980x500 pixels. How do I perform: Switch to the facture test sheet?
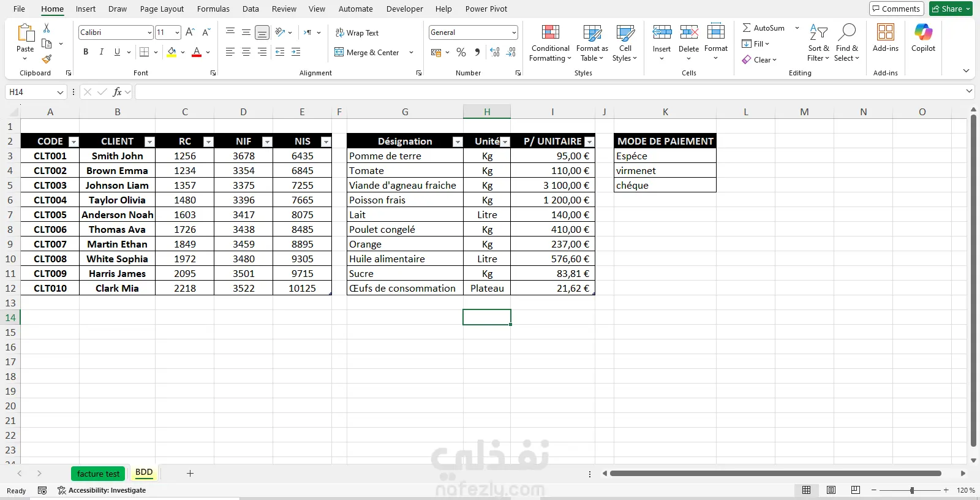pos(99,474)
